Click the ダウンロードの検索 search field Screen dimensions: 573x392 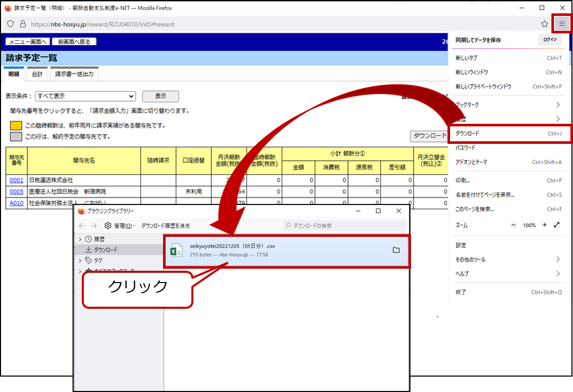345,226
